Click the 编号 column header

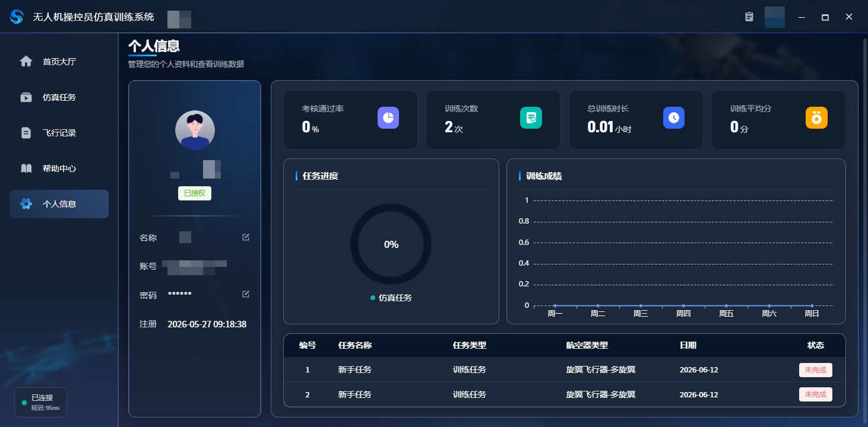(308, 345)
